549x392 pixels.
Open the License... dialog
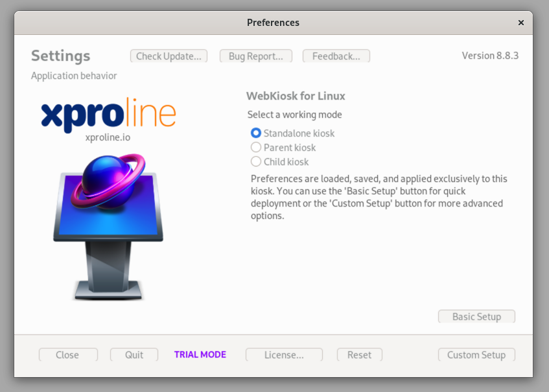tap(284, 354)
